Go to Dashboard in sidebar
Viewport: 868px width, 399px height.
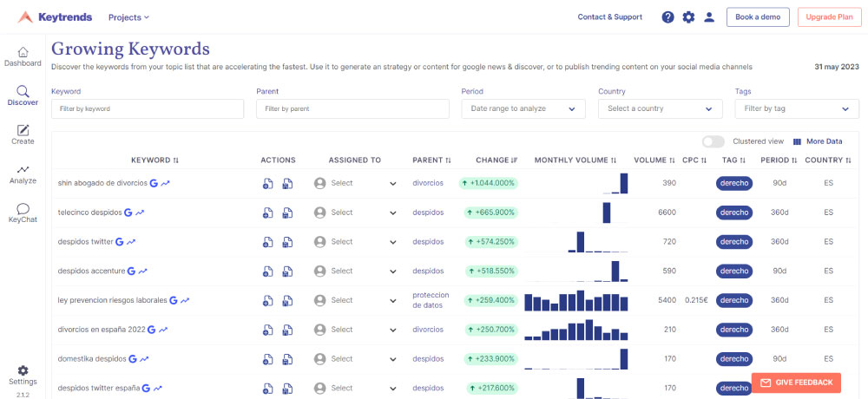click(23, 56)
